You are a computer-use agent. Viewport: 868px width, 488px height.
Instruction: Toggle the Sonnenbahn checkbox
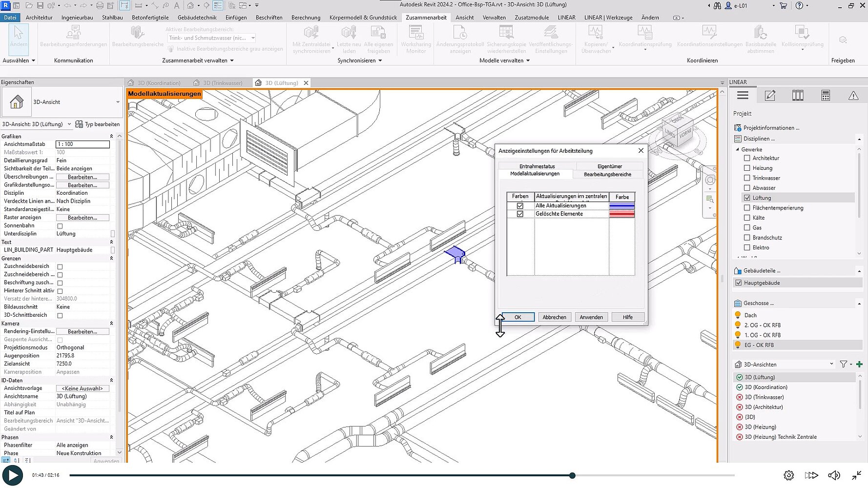point(60,226)
